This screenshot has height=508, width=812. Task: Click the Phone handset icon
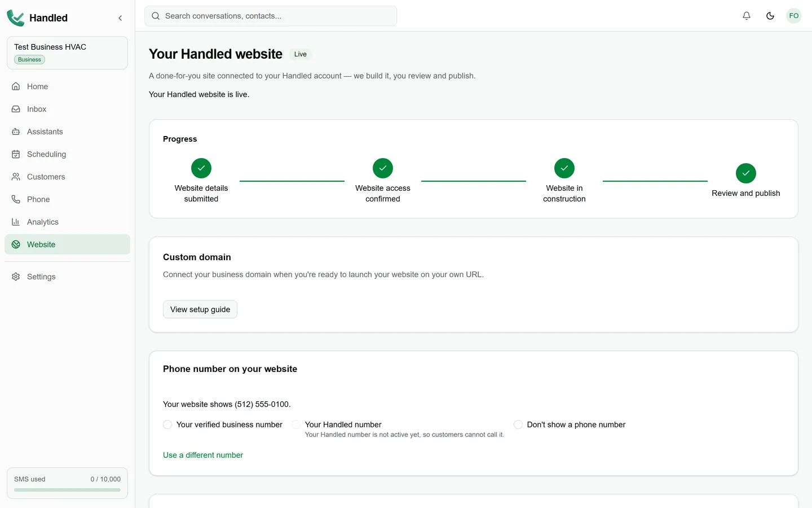(x=16, y=199)
